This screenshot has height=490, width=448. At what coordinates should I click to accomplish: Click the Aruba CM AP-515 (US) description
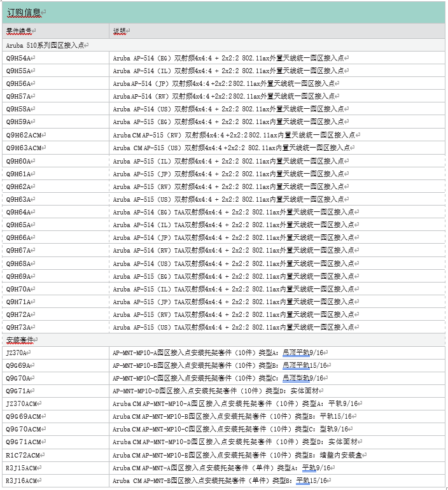[x=232, y=148]
